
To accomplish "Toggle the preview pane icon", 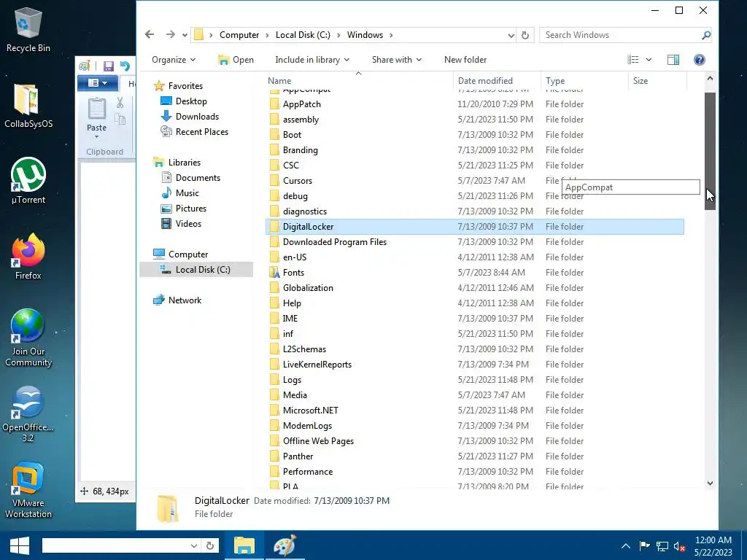I will pos(673,60).
